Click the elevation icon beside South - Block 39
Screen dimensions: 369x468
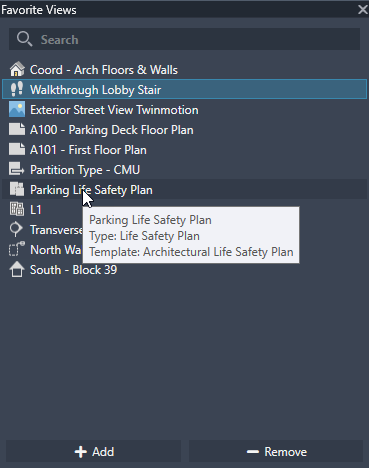click(x=17, y=269)
